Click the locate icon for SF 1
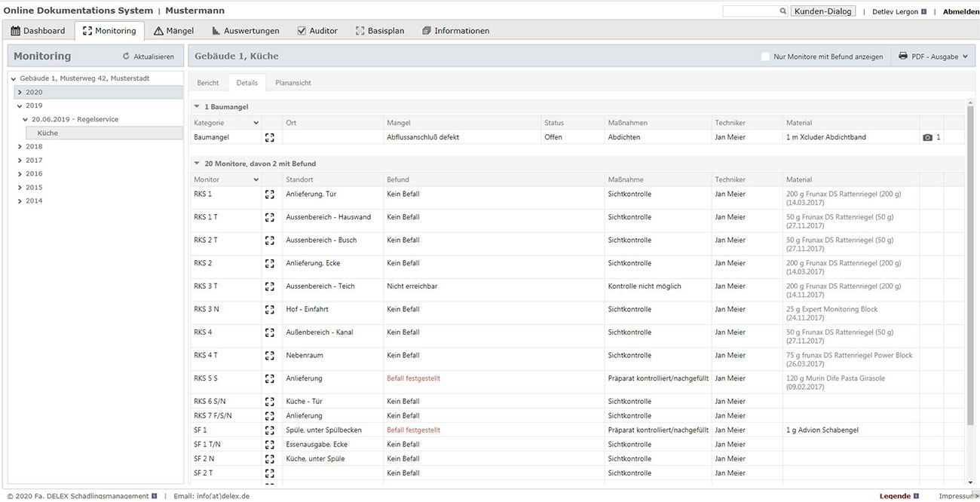 (x=269, y=430)
